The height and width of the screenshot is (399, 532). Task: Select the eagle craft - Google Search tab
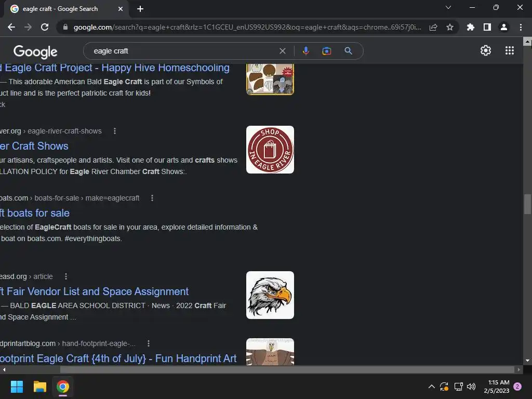tap(60, 9)
